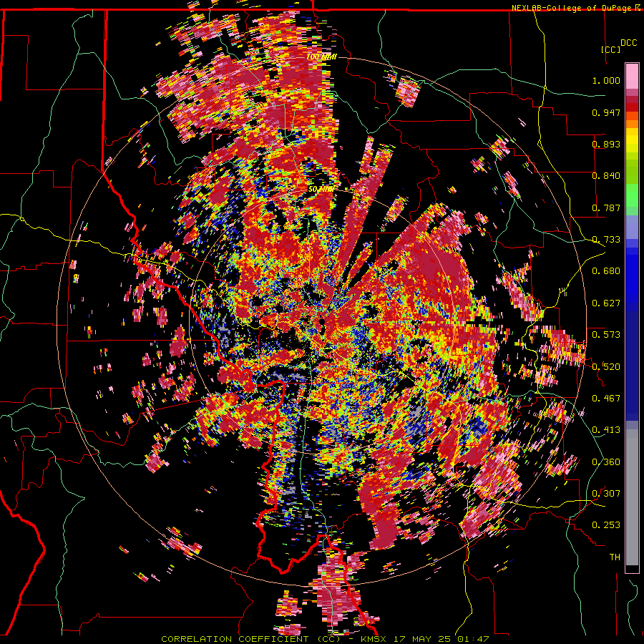Click the KMSX 17 MAY 25 01:47 timestamp
This screenshot has height=644, width=644.
pyautogui.click(x=425, y=639)
